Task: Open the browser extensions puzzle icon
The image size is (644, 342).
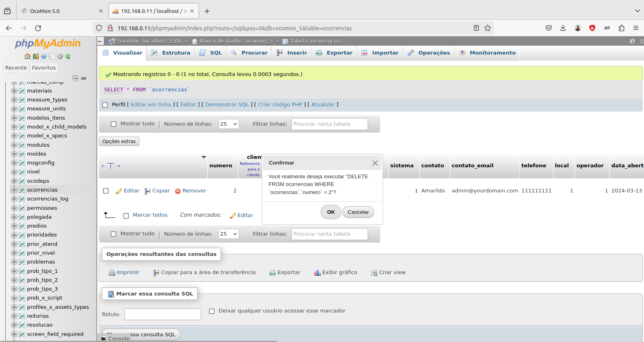Action: 621,28
